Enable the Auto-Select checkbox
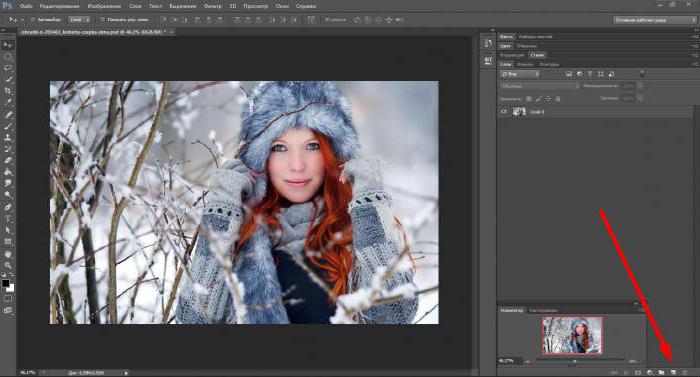Screen dimensions: 700x377 click(x=33, y=20)
